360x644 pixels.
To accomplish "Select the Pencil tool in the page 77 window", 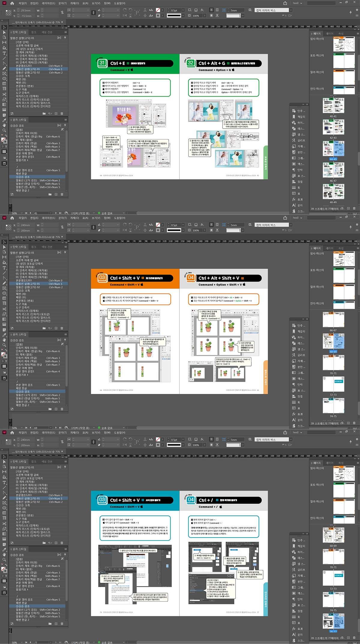I will pos(4,498).
